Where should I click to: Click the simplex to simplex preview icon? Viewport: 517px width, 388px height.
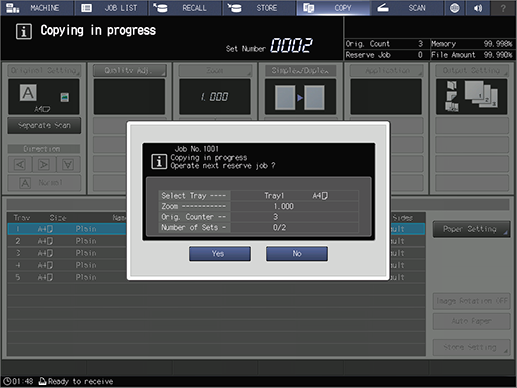(x=300, y=97)
